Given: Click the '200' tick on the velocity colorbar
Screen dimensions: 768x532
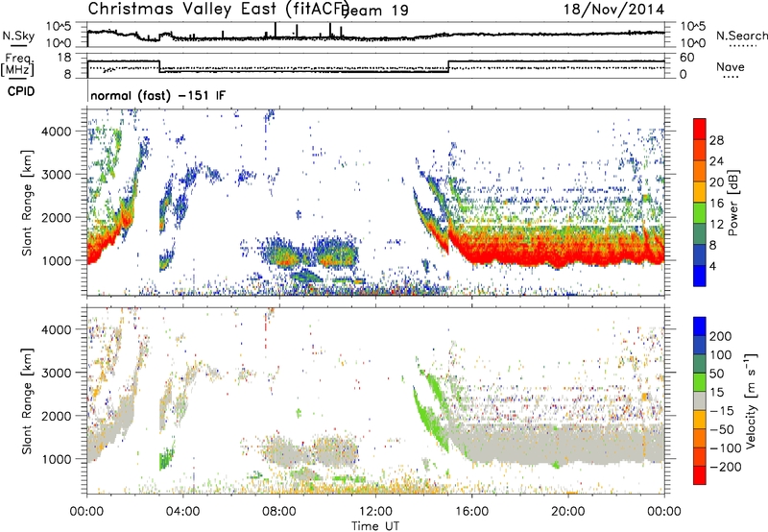Looking at the screenshot, I should [720, 336].
